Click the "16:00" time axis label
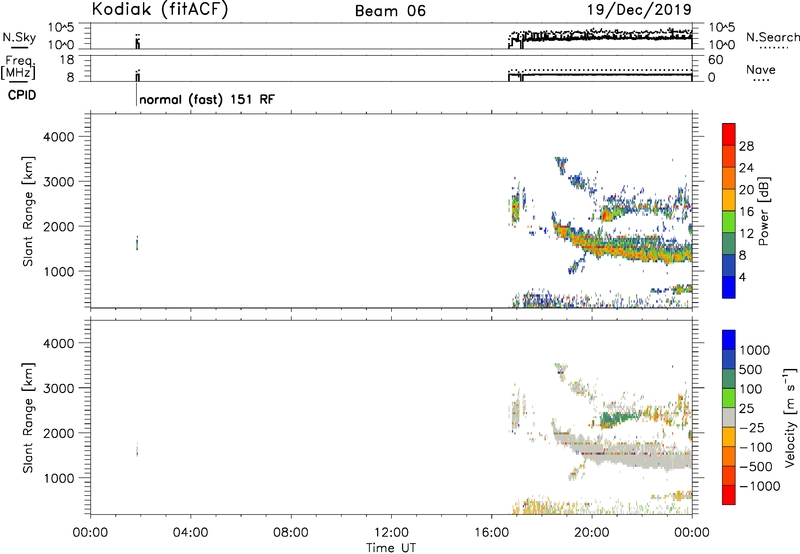 [x=491, y=533]
